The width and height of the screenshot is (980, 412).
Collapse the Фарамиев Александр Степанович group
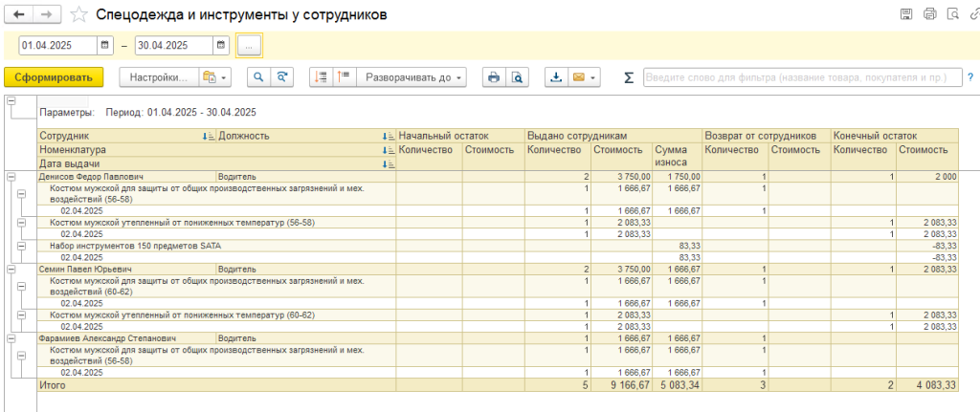[11, 337]
